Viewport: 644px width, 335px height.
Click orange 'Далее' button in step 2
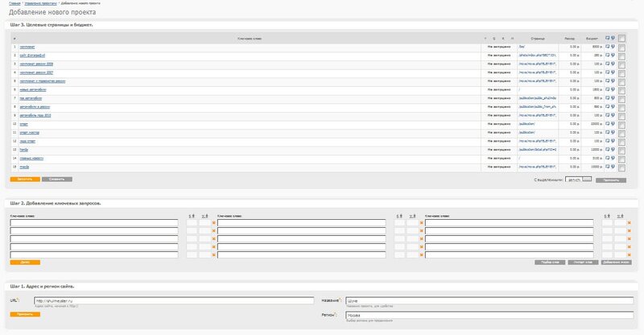[25, 263]
